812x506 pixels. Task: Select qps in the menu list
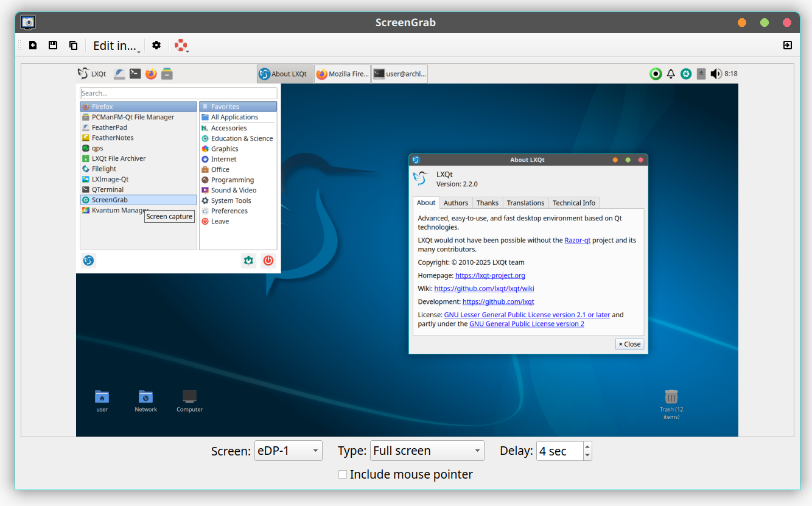tap(138, 148)
